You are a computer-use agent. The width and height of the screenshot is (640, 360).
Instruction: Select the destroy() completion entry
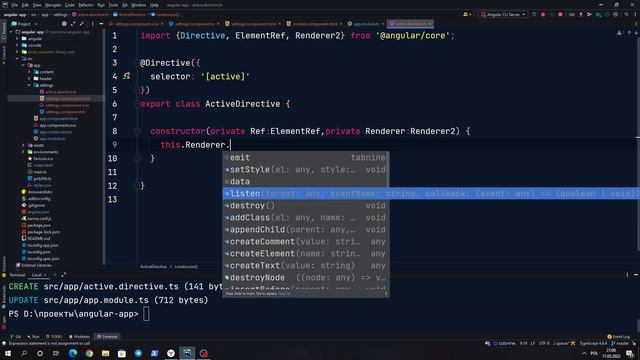[x=306, y=206]
